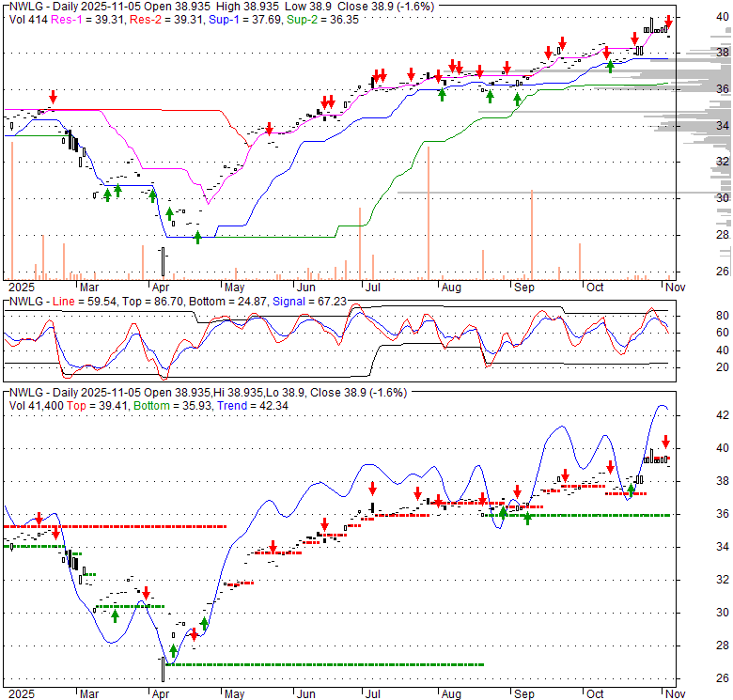This screenshot has height=700, width=733.
Task: Click the first red down arrow at far left of top chart
Action: point(54,97)
